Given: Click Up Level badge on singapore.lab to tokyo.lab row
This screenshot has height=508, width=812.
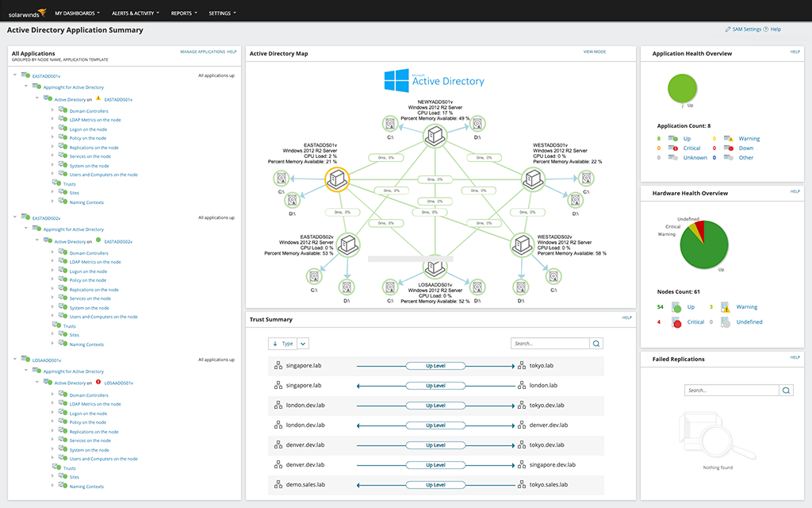Looking at the screenshot, I should coord(435,366).
